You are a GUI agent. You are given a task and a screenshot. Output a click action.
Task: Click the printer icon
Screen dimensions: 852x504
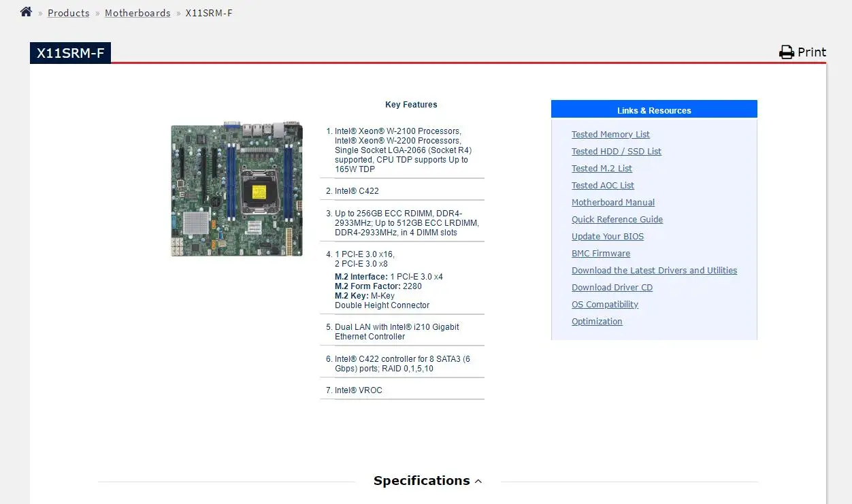pos(787,52)
